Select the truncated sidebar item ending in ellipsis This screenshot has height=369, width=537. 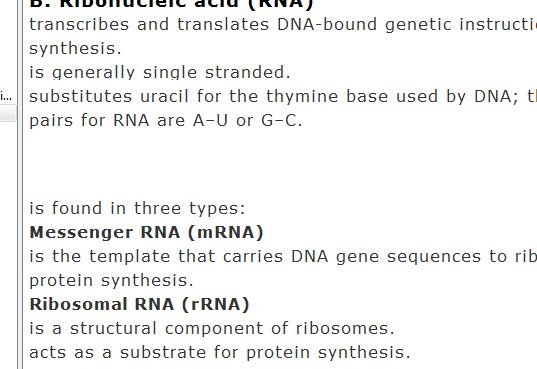click(6, 96)
